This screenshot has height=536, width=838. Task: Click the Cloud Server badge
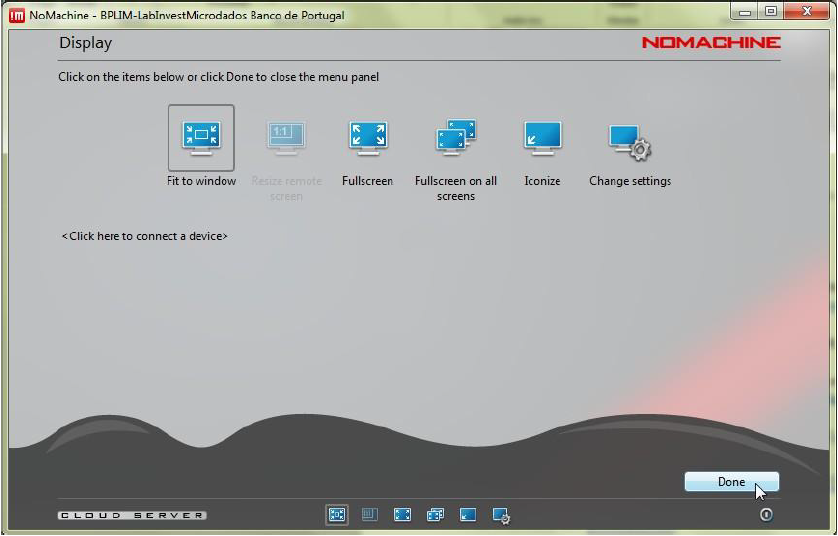132,516
